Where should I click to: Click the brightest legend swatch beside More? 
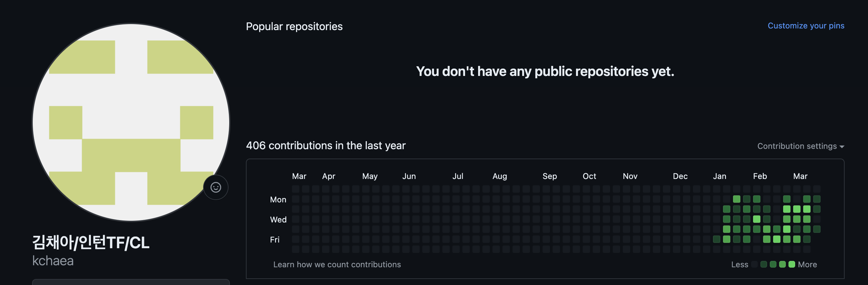792,264
